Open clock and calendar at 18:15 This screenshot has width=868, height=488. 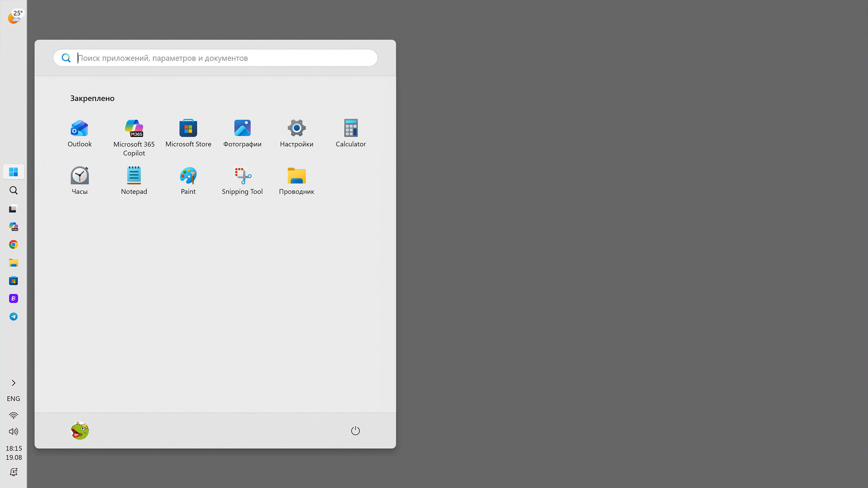(14, 453)
